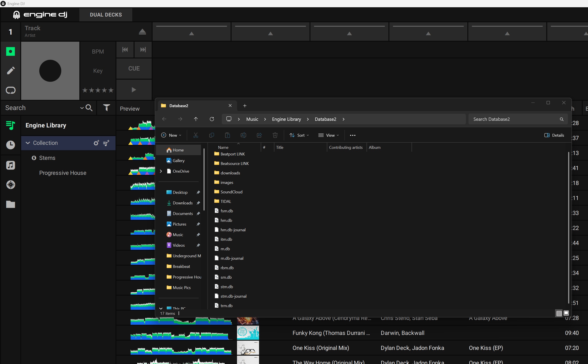Screen dimensions: 588x364
Task: Set the five-star track rating
Action: [x=98, y=90]
